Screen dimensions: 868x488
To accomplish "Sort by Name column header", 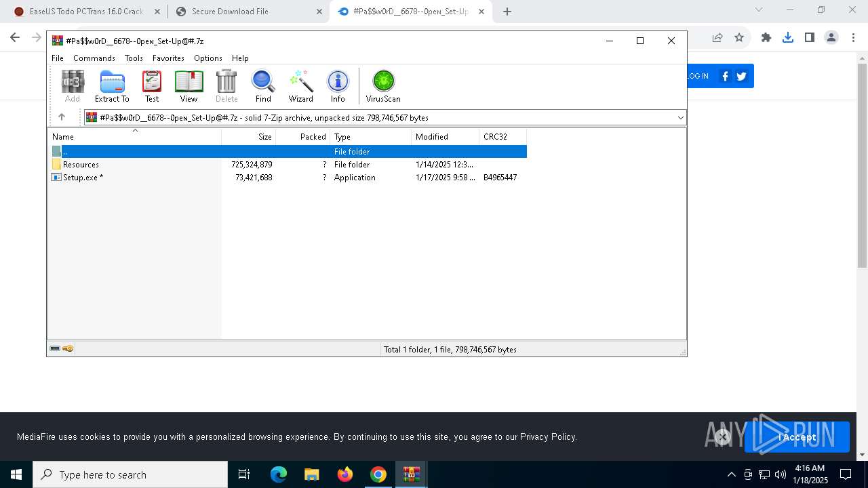I will click(134, 136).
